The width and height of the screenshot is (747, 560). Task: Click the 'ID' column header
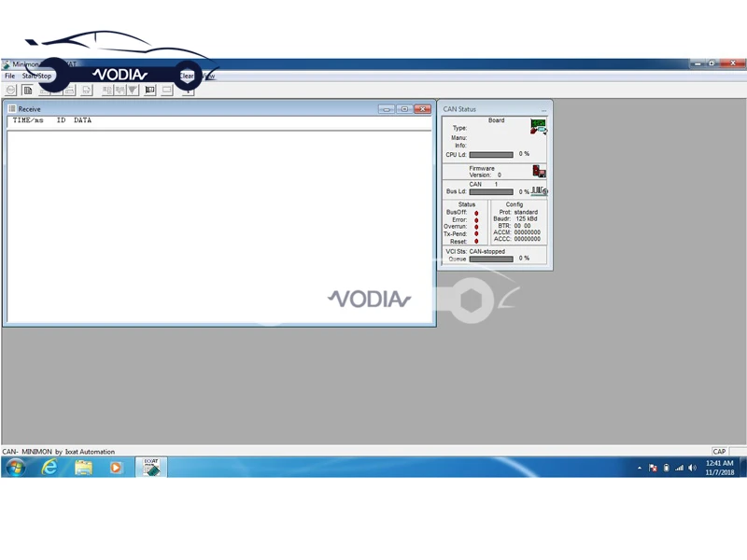coord(61,120)
